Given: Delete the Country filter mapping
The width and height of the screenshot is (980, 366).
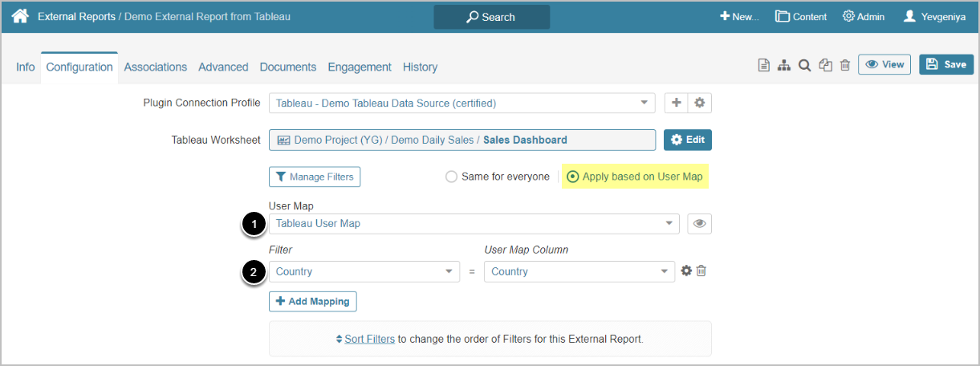Looking at the screenshot, I should [701, 271].
